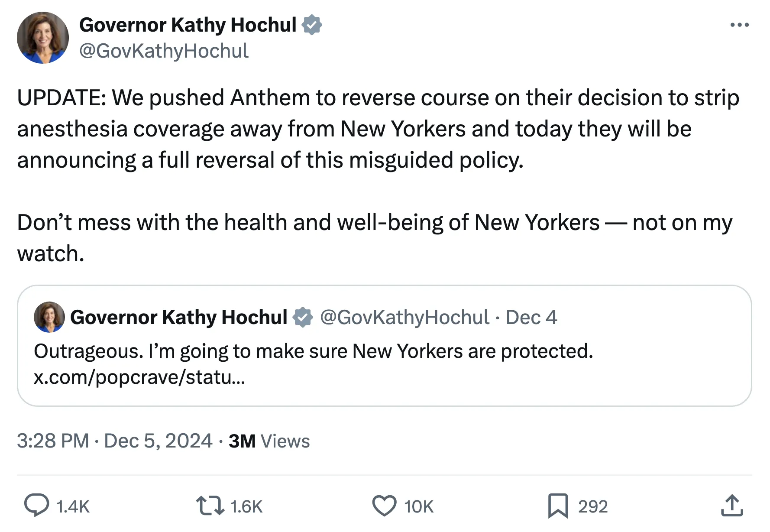This screenshot has height=532, width=770.
Task: Click the reply speech bubble icon
Action: 36,505
